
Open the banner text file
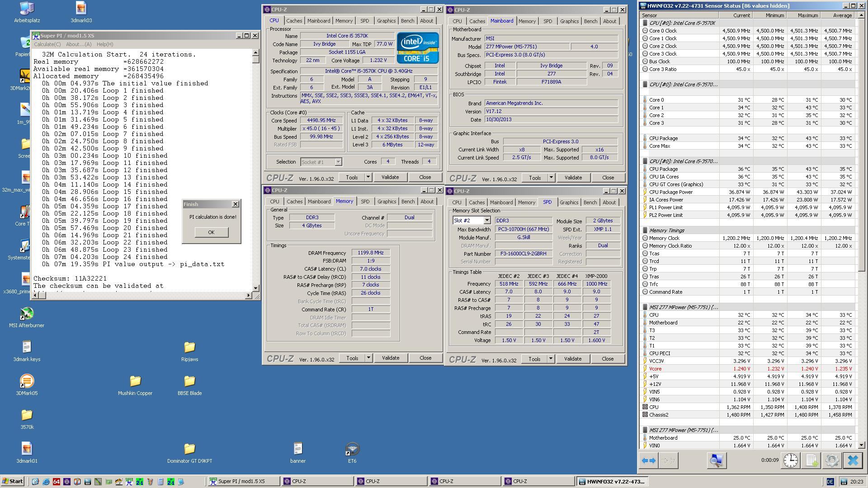(297, 453)
